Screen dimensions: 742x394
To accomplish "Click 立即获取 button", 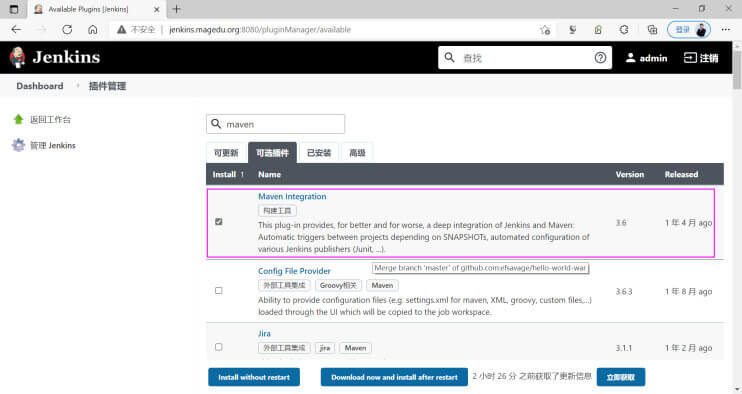I will pyautogui.click(x=620, y=377).
